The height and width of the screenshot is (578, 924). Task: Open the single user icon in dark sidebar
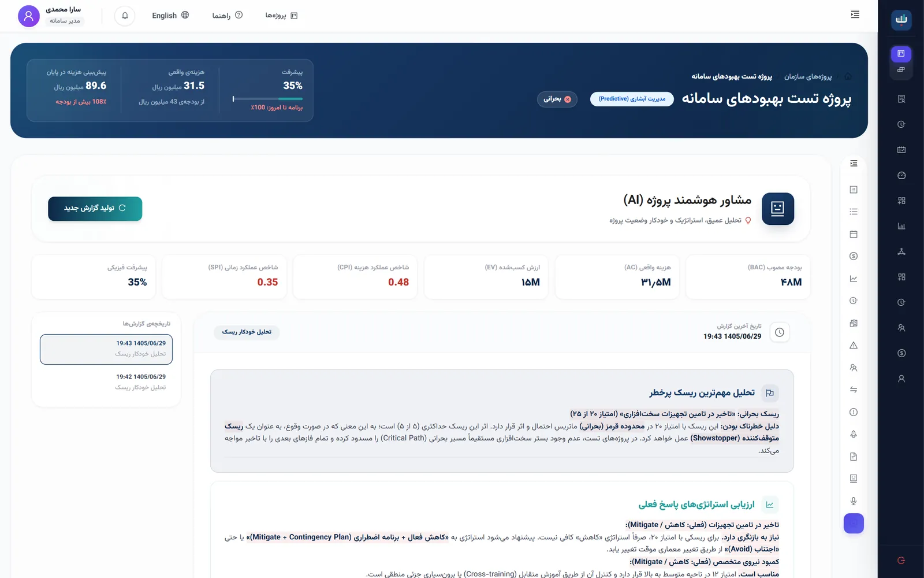[901, 379]
